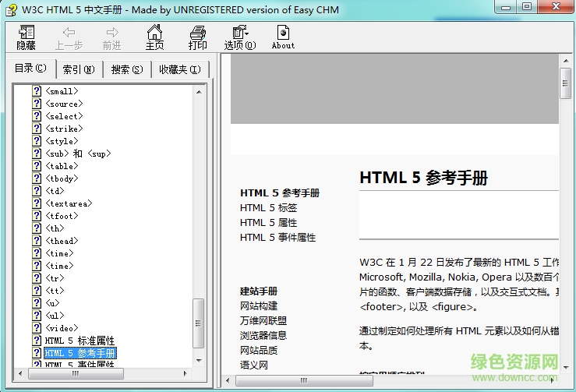Open the 语义网 link
Screen dimensions: 576x392
click(x=254, y=366)
